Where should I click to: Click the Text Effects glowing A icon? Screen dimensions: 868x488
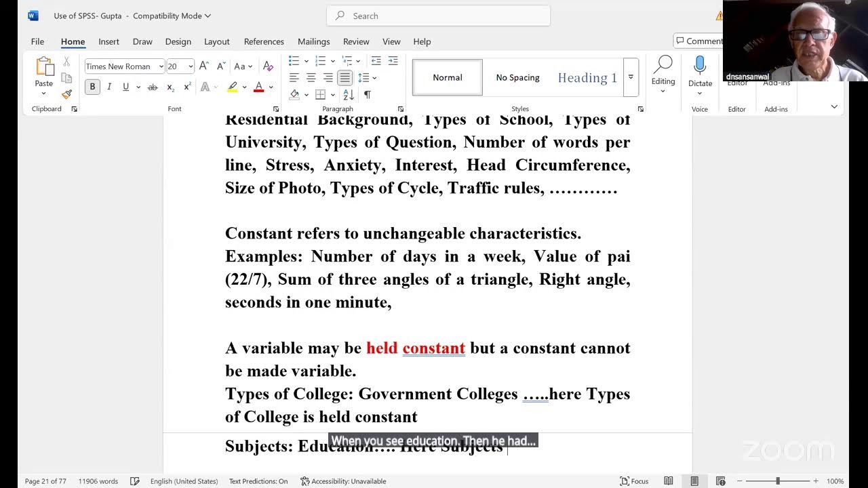(205, 87)
